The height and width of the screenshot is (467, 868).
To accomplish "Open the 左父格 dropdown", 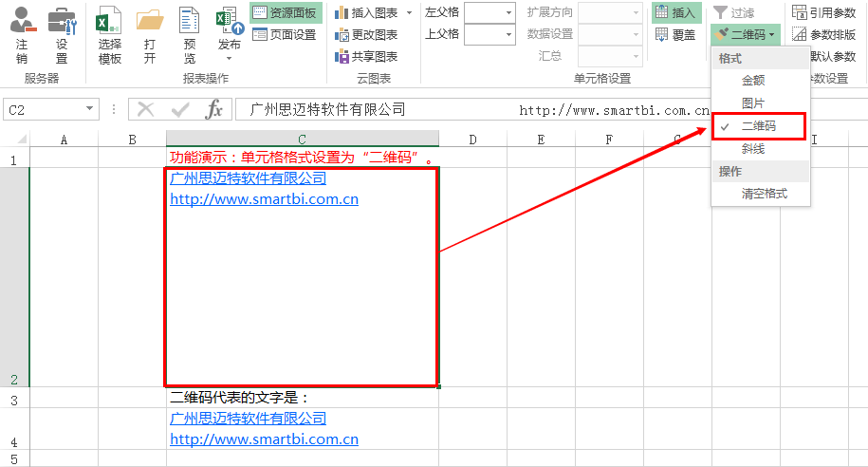I will 508,12.
